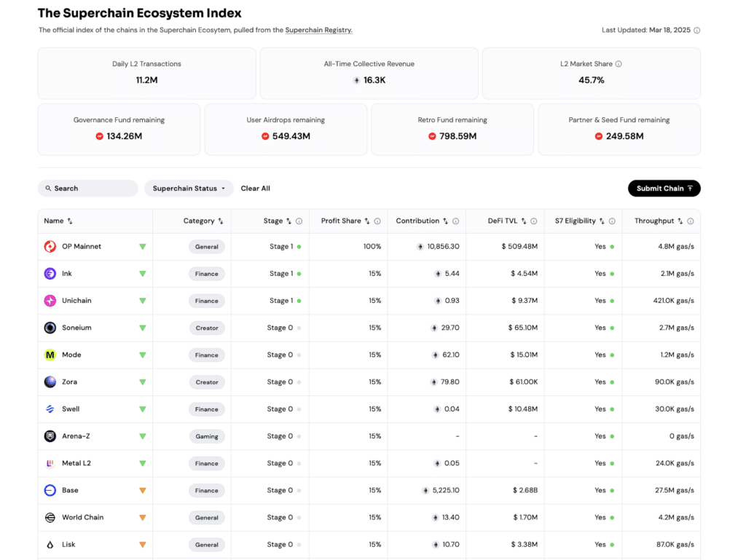Open the Contribution column info icon
746x560 pixels.
(x=455, y=221)
